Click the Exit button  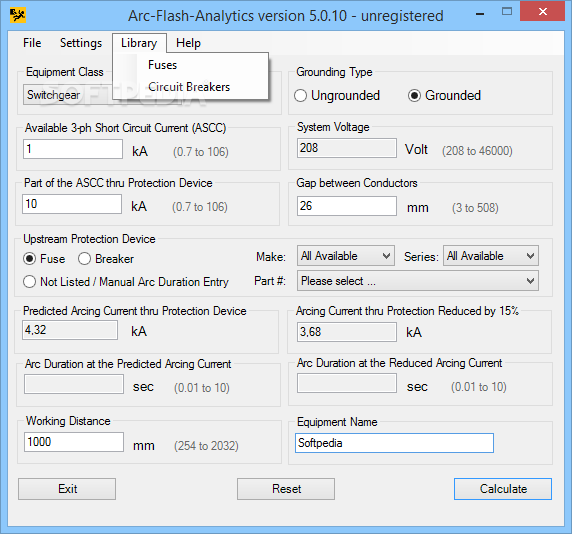point(67,489)
